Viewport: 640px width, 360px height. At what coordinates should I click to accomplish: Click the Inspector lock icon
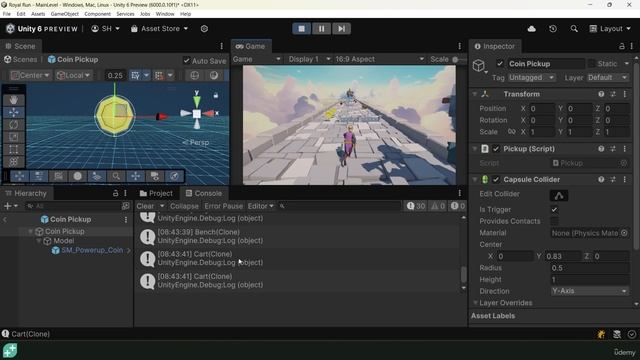[x=621, y=46]
